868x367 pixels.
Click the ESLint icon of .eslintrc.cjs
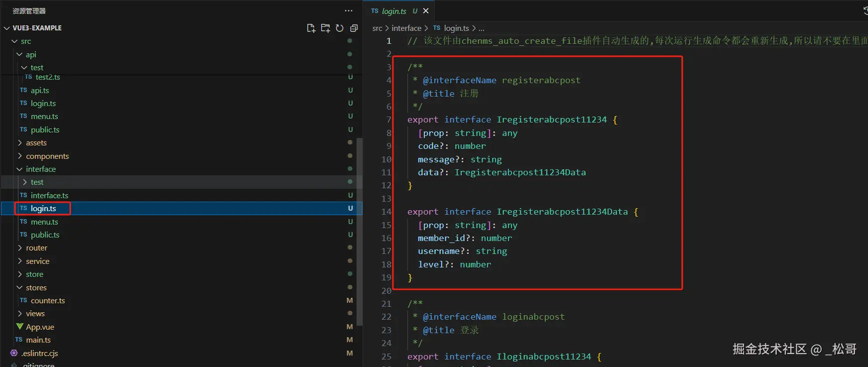pos(14,353)
